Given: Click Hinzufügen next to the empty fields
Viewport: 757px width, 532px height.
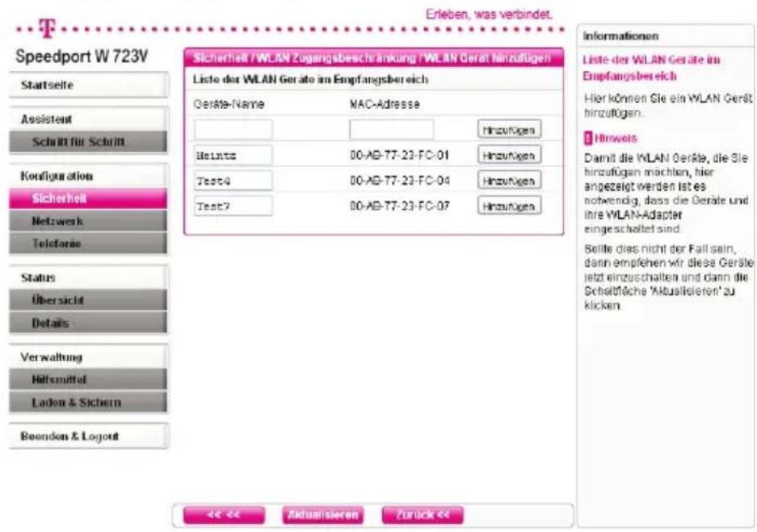Looking at the screenshot, I should tap(509, 130).
